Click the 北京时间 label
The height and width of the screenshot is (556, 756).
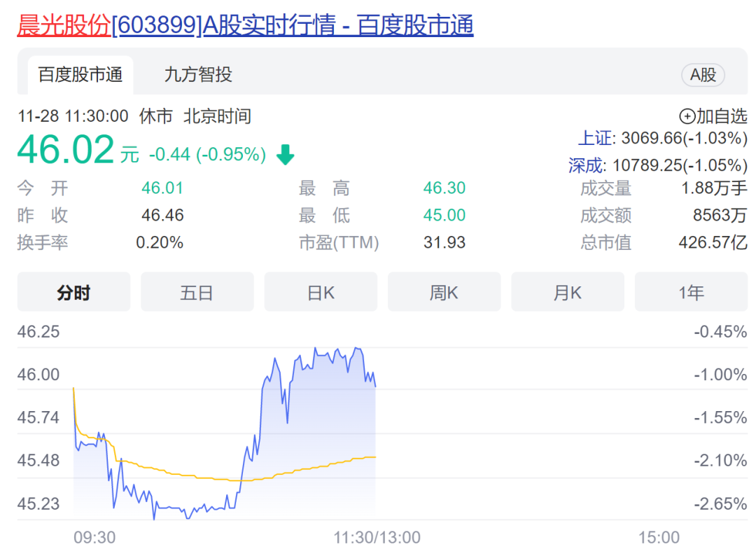pyautogui.click(x=218, y=116)
